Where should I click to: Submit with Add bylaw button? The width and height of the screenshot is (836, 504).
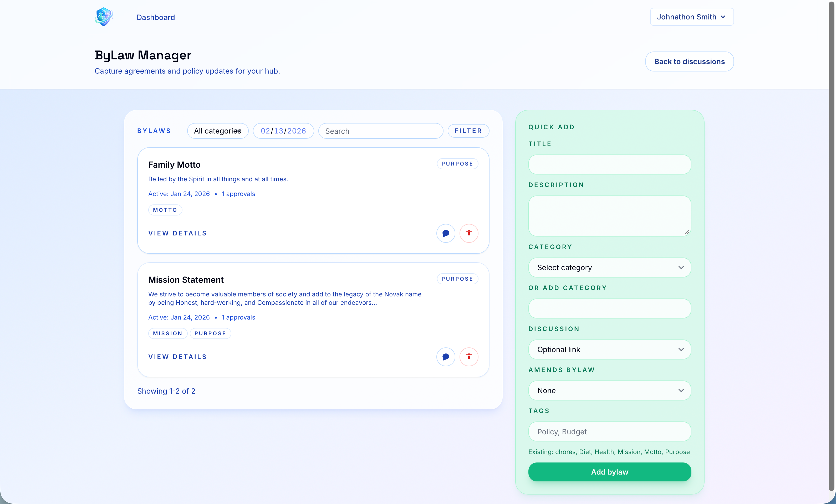pyautogui.click(x=609, y=472)
